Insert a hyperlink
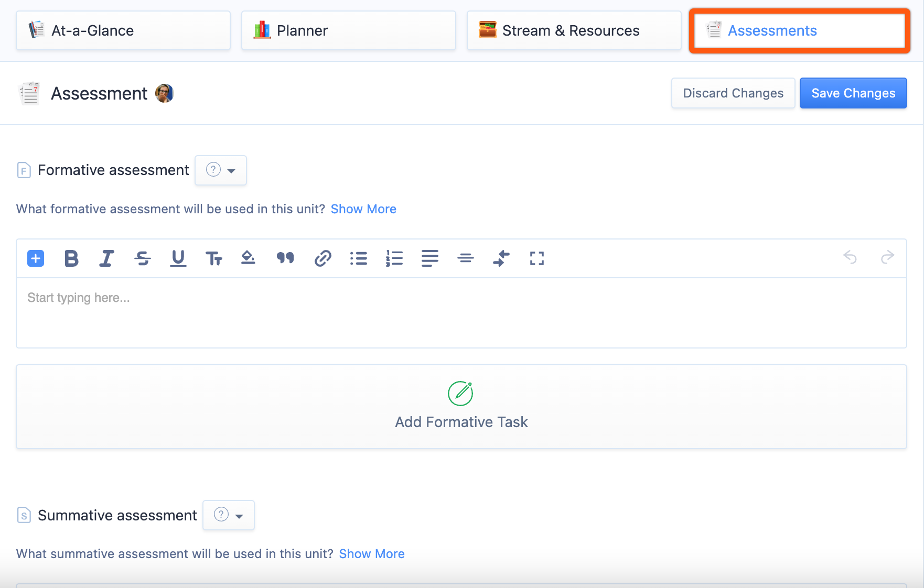Image resolution: width=924 pixels, height=588 pixels. pyautogui.click(x=323, y=258)
